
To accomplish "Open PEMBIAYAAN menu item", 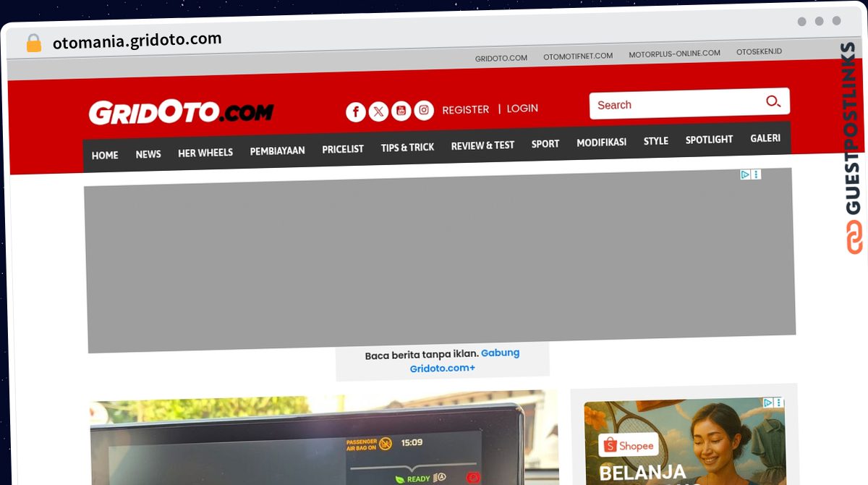I will point(277,151).
